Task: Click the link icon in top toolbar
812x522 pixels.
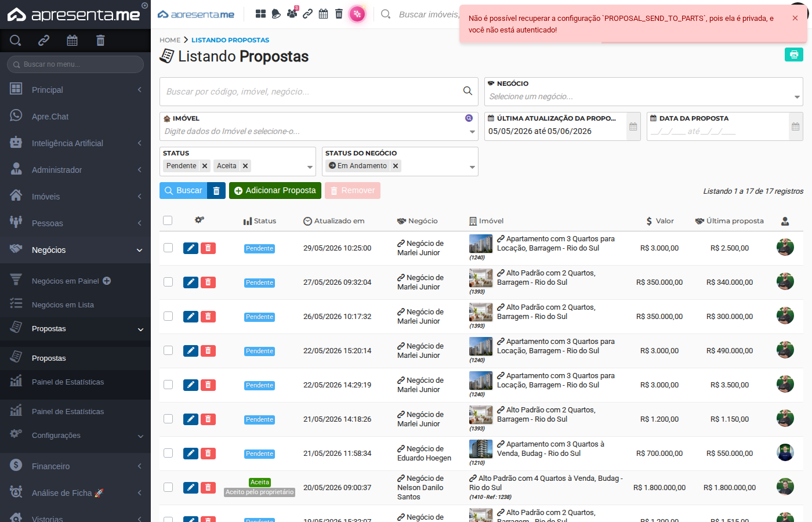Action: (x=308, y=14)
